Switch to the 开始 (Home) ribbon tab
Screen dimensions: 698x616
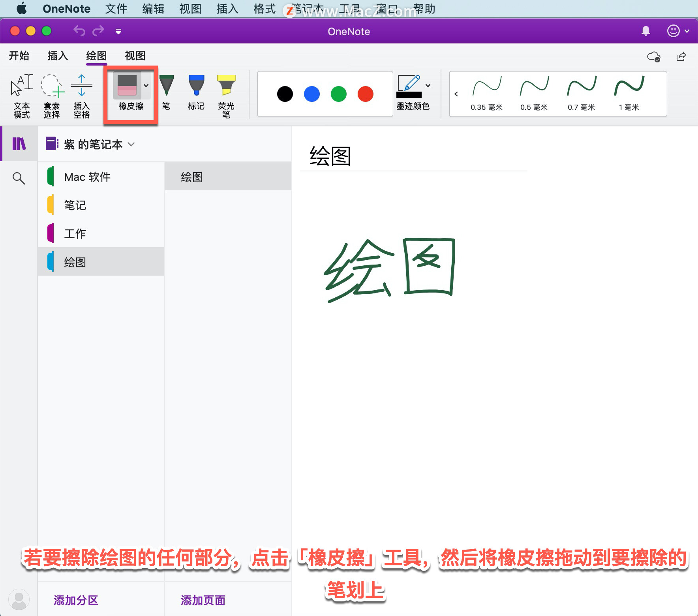[x=19, y=56]
